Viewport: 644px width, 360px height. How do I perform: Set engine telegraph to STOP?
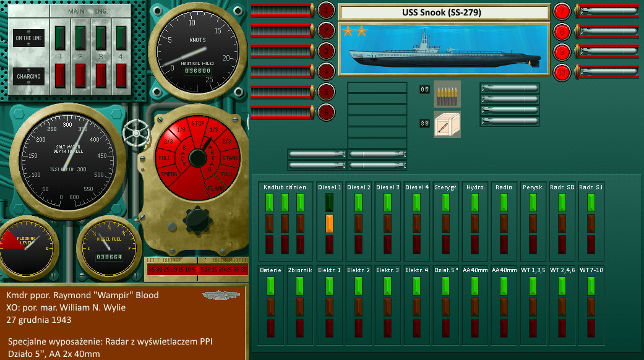tap(198, 123)
